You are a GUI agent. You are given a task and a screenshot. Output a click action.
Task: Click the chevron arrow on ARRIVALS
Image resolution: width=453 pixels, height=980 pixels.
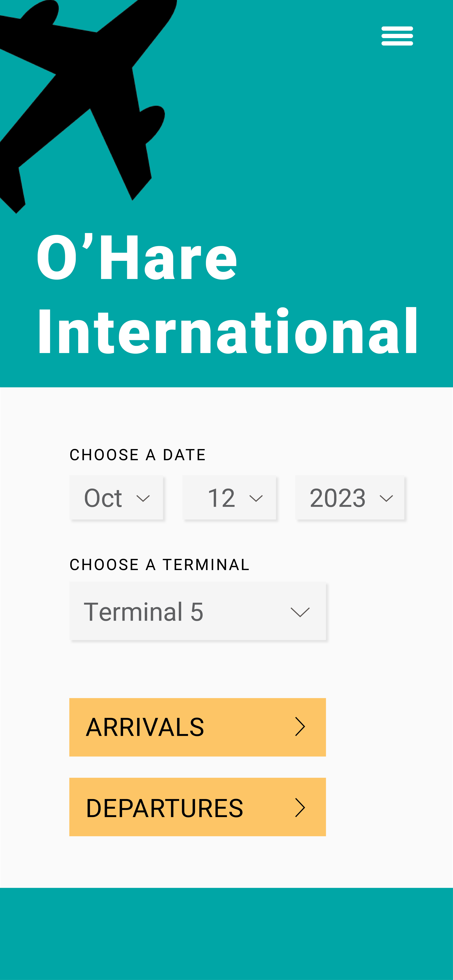click(x=300, y=727)
